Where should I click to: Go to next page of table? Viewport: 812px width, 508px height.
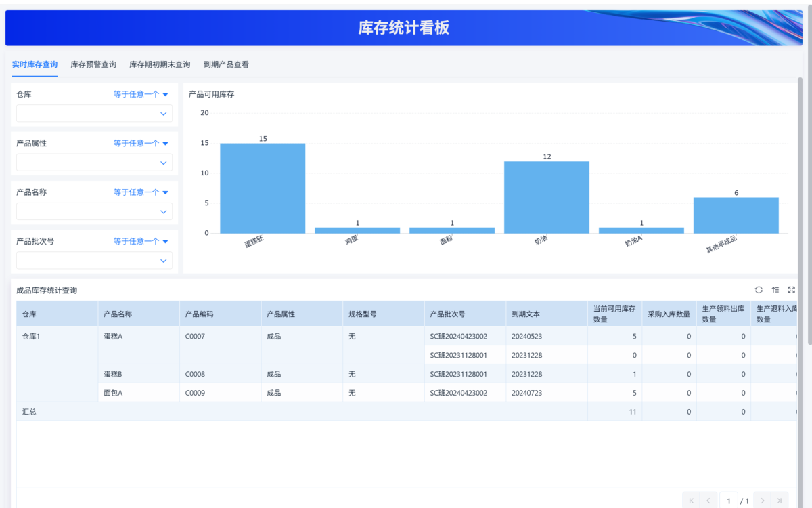763,501
